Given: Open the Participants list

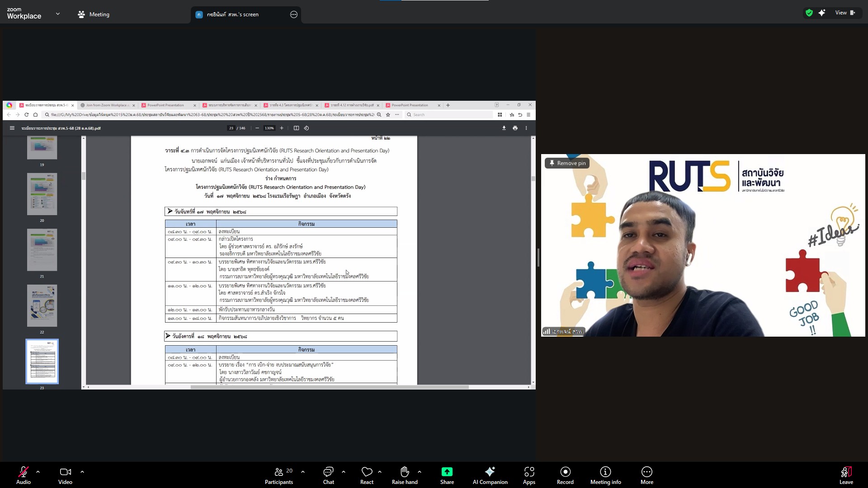Looking at the screenshot, I should click(x=279, y=475).
